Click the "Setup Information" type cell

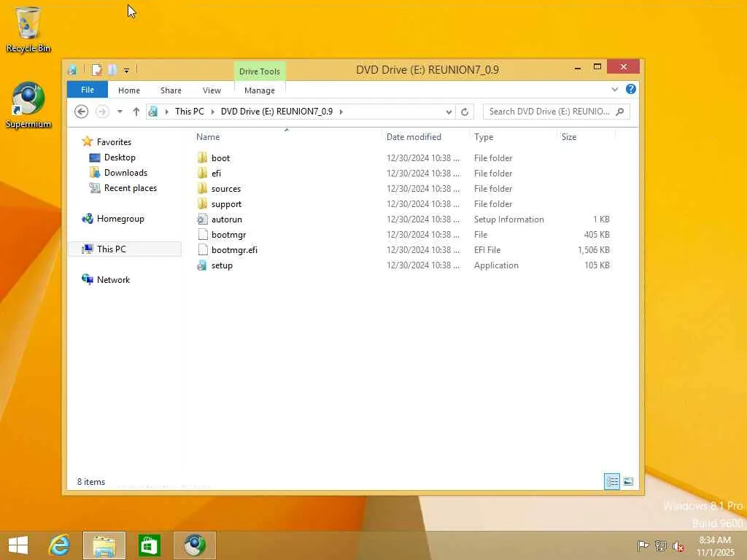[508, 219]
